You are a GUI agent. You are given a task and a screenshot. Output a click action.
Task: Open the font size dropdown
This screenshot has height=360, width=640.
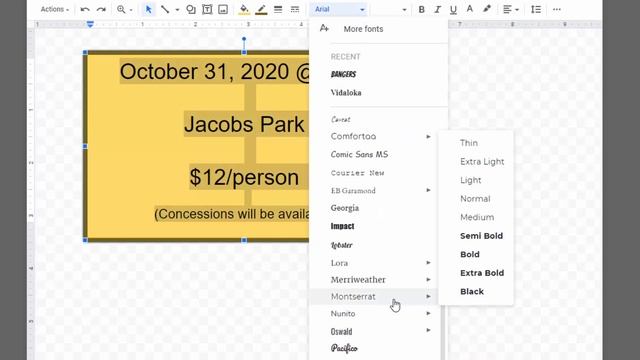tap(390, 9)
